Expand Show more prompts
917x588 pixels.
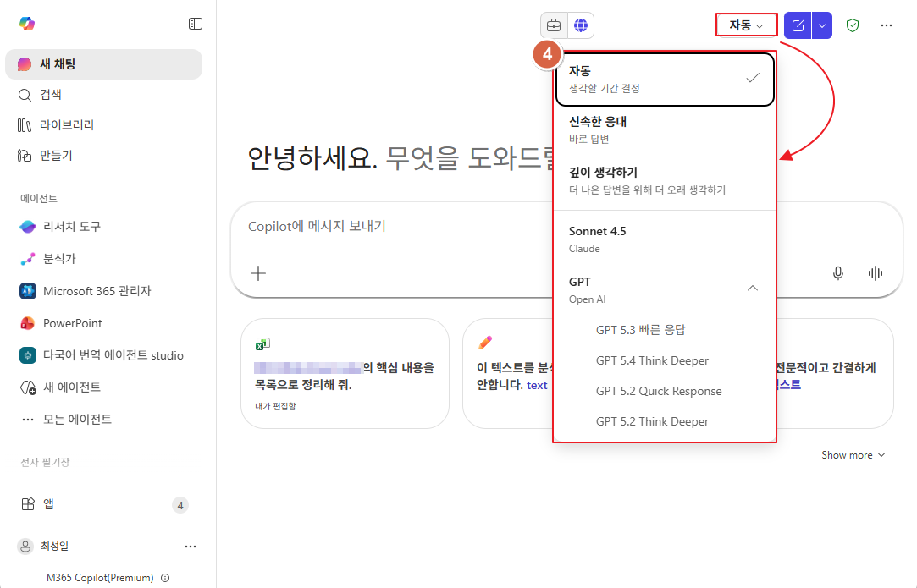(x=853, y=454)
